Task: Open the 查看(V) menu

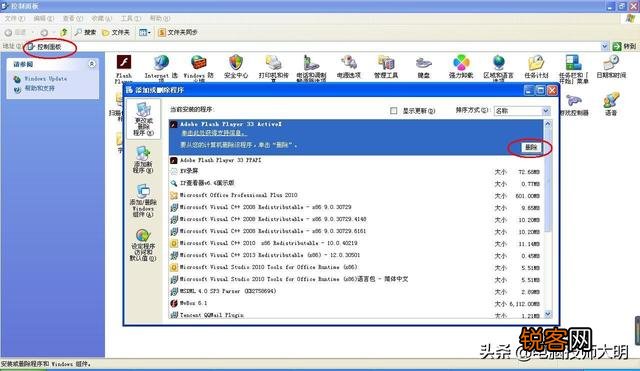Action: pos(73,18)
